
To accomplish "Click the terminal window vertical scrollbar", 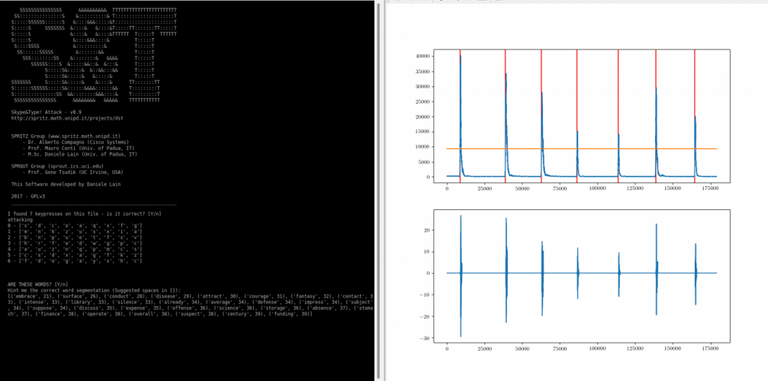I will pos(378,190).
